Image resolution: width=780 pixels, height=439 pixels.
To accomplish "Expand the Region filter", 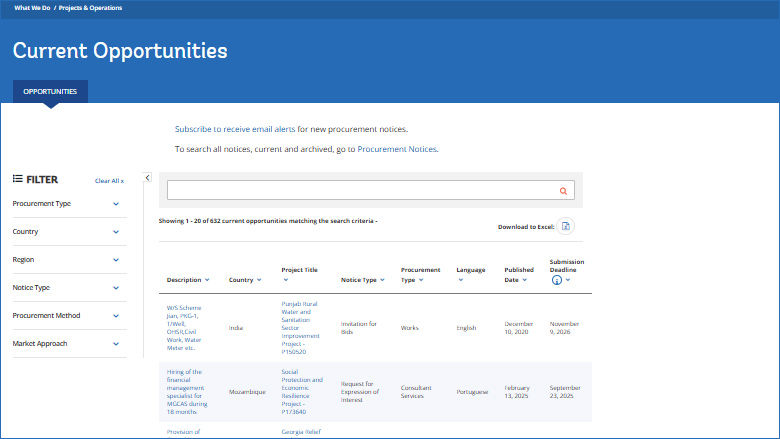I will [116, 260].
